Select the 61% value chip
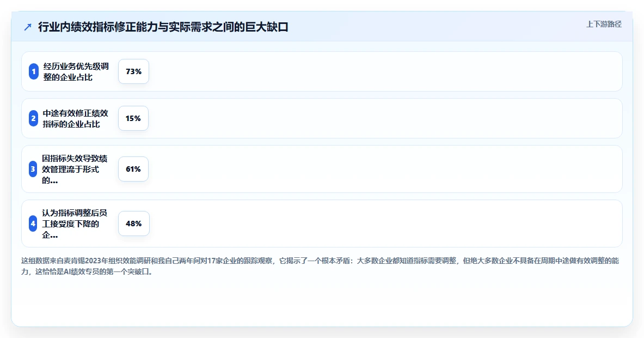The width and height of the screenshot is (644, 338). [133, 169]
